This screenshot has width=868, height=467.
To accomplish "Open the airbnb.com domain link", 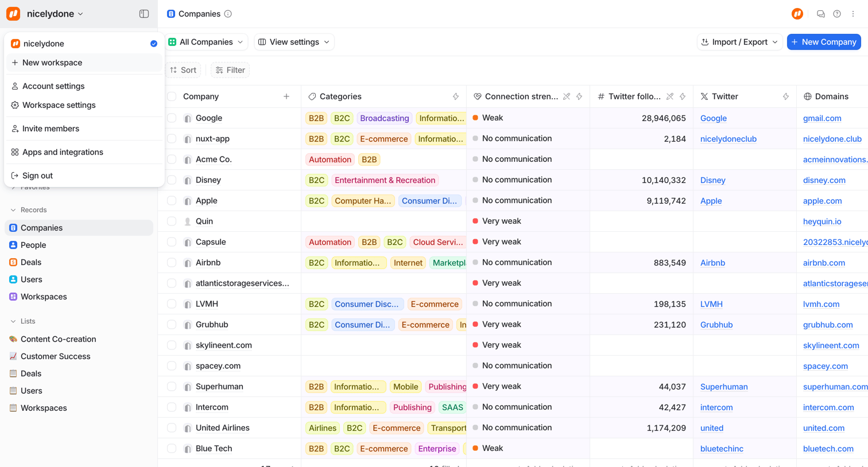I will point(824,263).
